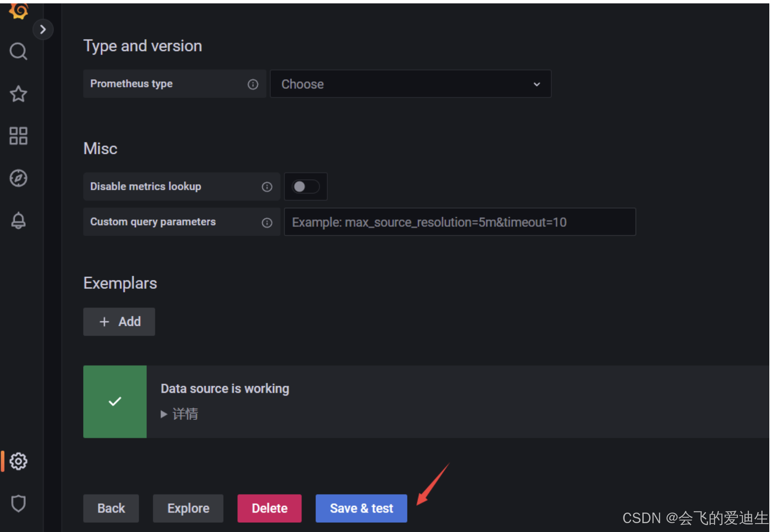Add an exemplar with Add button
The image size is (771, 532).
pos(119,322)
